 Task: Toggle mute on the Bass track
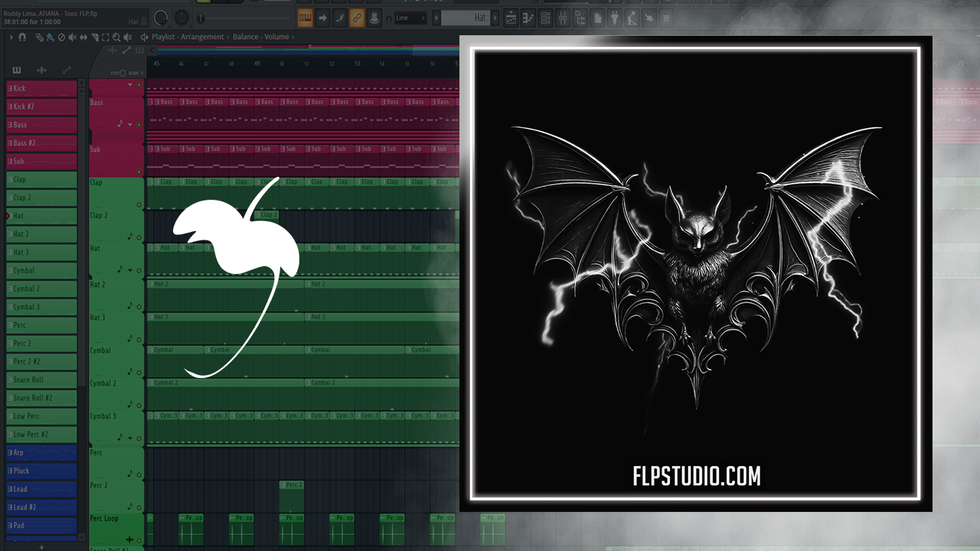click(139, 125)
